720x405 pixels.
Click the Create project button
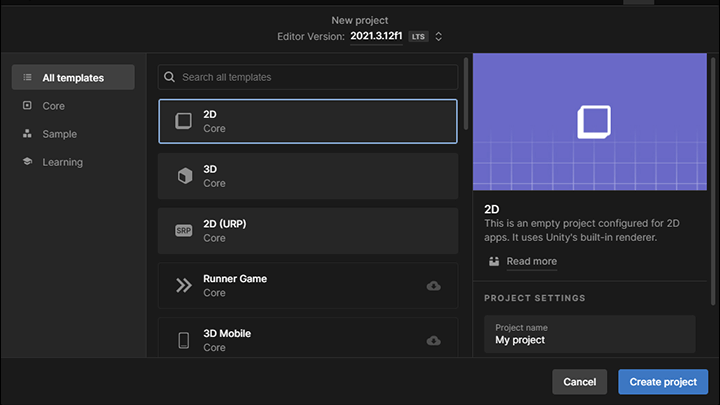tap(663, 382)
